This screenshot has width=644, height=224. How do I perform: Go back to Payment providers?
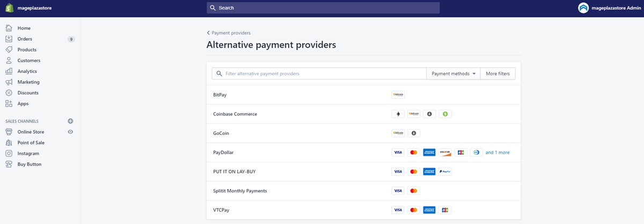coord(229,33)
